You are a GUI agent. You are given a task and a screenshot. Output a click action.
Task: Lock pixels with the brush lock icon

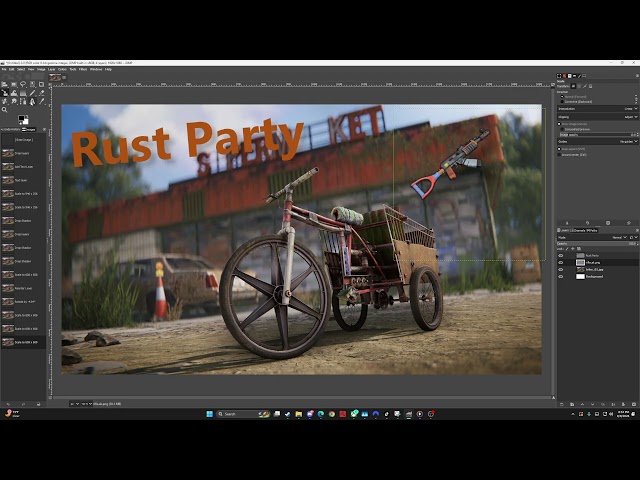click(x=567, y=249)
